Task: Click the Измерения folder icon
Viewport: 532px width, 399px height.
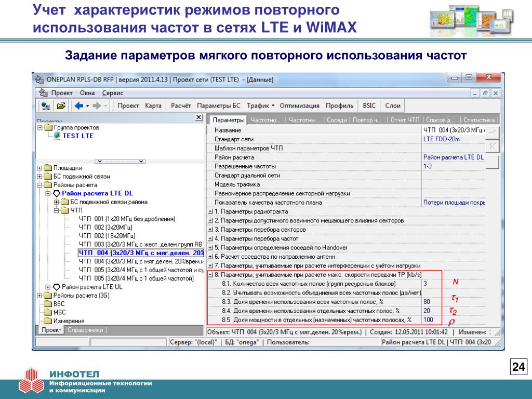Action: pos(48,321)
